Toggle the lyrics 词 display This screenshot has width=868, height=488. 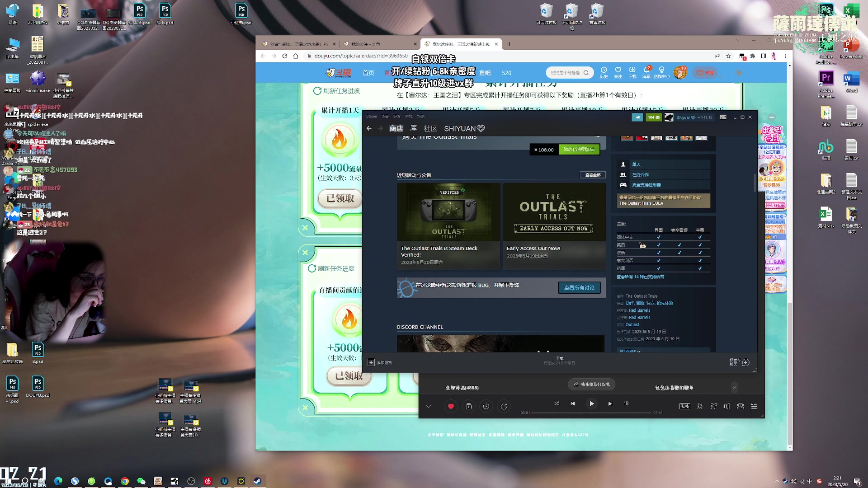coord(627,404)
